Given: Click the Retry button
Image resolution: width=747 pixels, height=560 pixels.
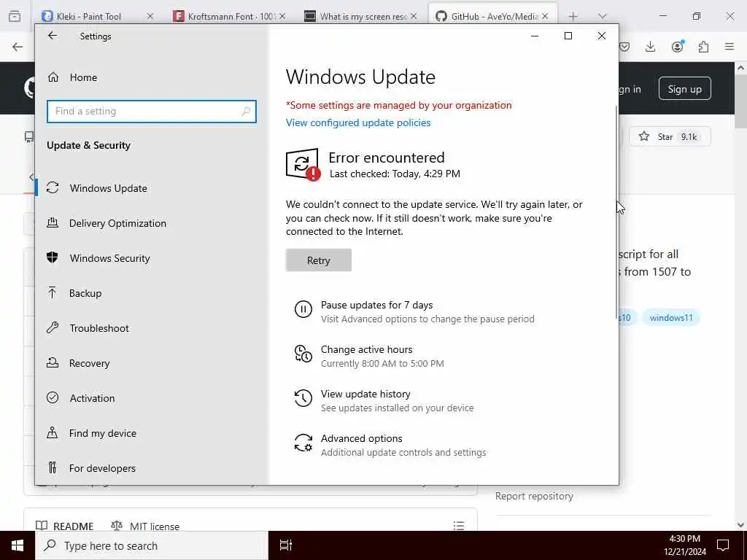Looking at the screenshot, I should (x=319, y=260).
